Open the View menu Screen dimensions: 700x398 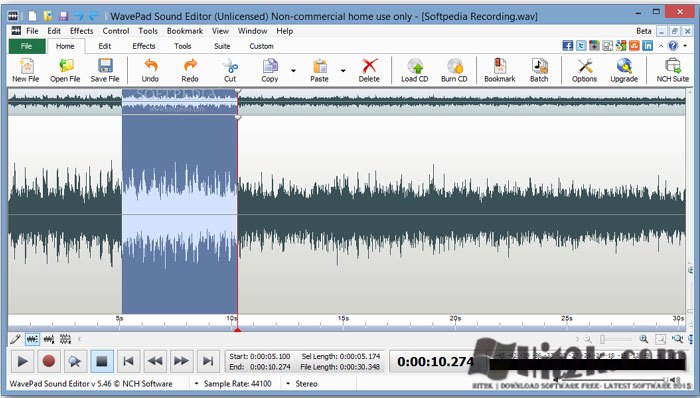pos(220,31)
